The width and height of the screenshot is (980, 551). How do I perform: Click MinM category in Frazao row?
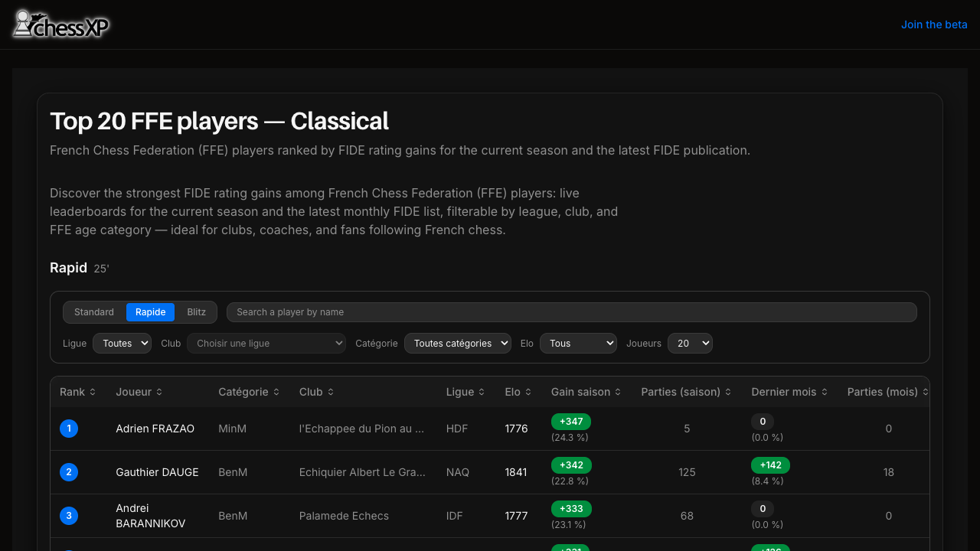coord(232,429)
